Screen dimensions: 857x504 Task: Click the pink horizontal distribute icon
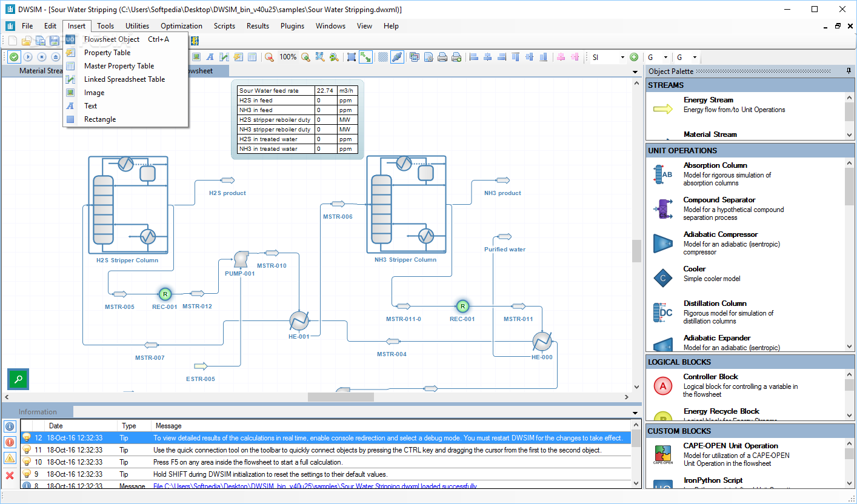click(x=561, y=57)
